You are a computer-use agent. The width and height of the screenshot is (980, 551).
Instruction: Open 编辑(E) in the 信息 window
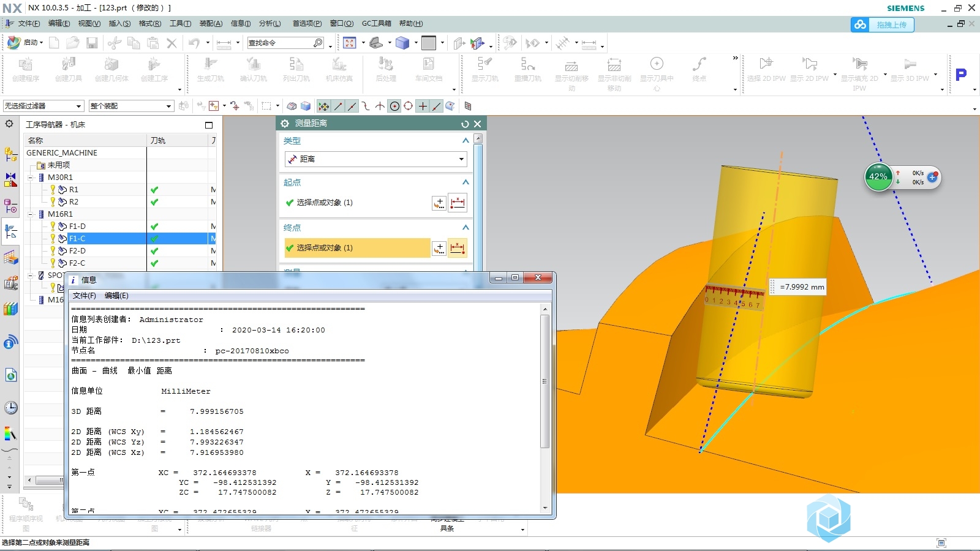(x=116, y=296)
